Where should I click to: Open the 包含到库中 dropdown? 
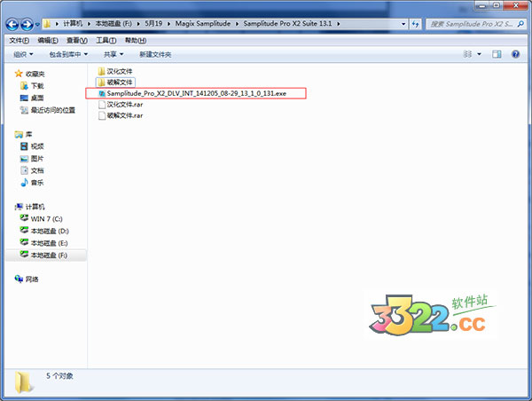click(68, 54)
